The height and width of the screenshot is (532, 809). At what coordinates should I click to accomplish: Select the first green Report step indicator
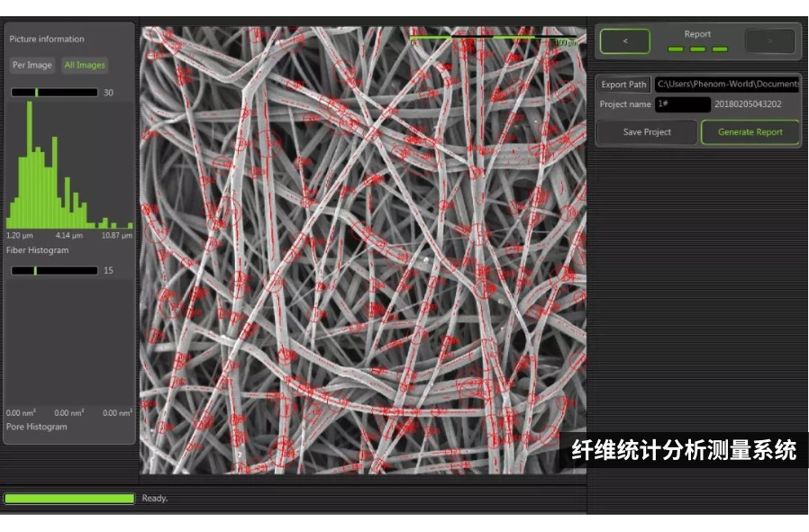(x=676, y=49)
